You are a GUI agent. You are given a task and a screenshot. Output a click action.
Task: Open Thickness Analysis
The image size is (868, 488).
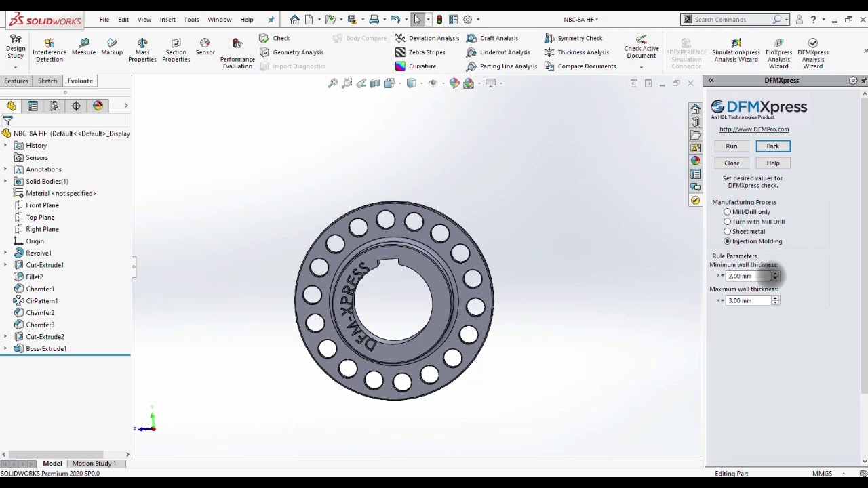click(576, 52)
